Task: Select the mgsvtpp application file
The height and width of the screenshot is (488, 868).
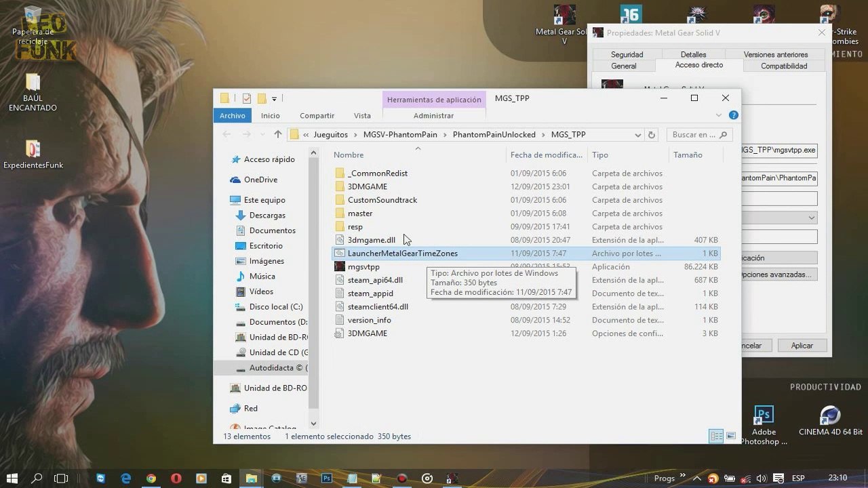Action: coord(363,267)
